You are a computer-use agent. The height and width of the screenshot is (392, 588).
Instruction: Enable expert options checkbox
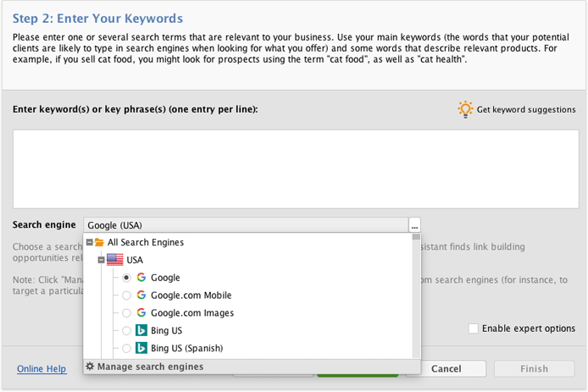474,329
